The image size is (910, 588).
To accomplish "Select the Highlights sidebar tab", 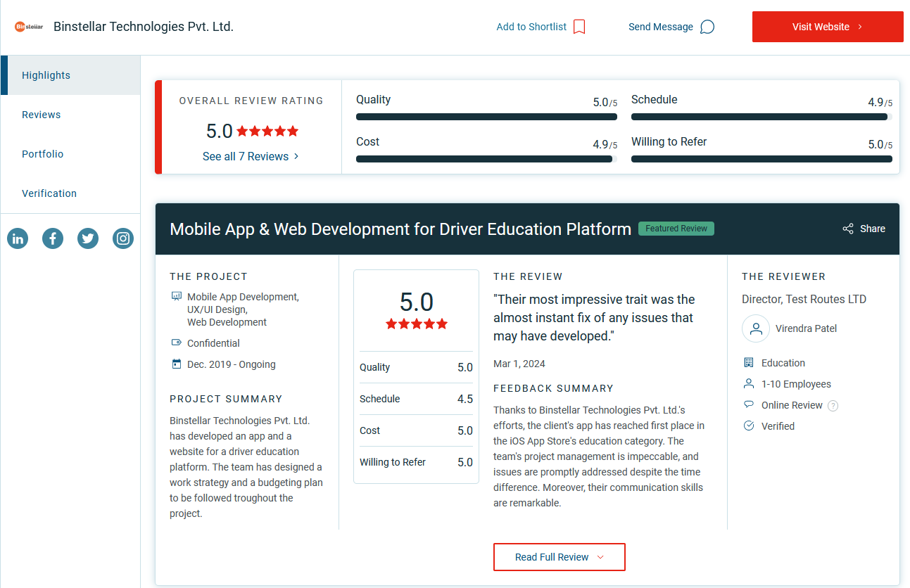I will pyautogui.click(x=46, y=75).
